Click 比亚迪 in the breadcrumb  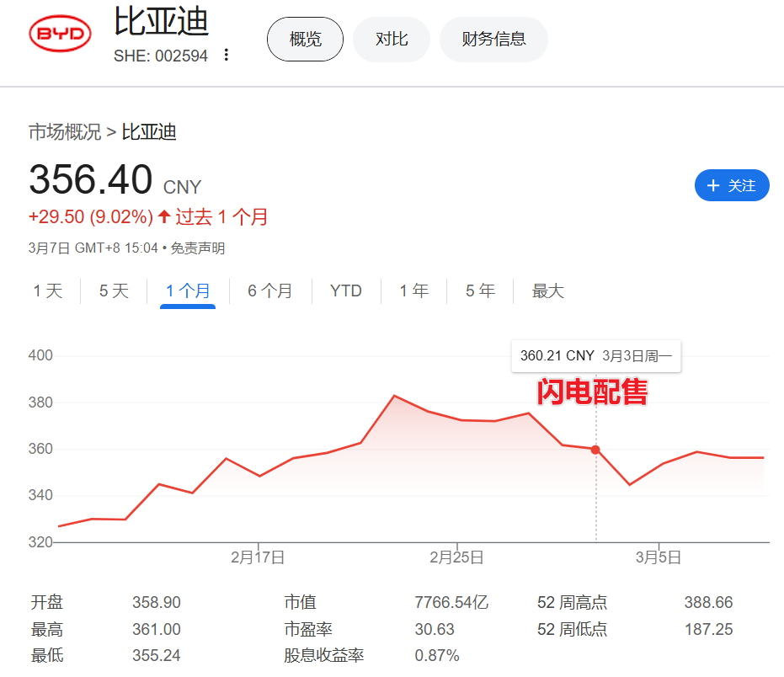pos(149,132)
